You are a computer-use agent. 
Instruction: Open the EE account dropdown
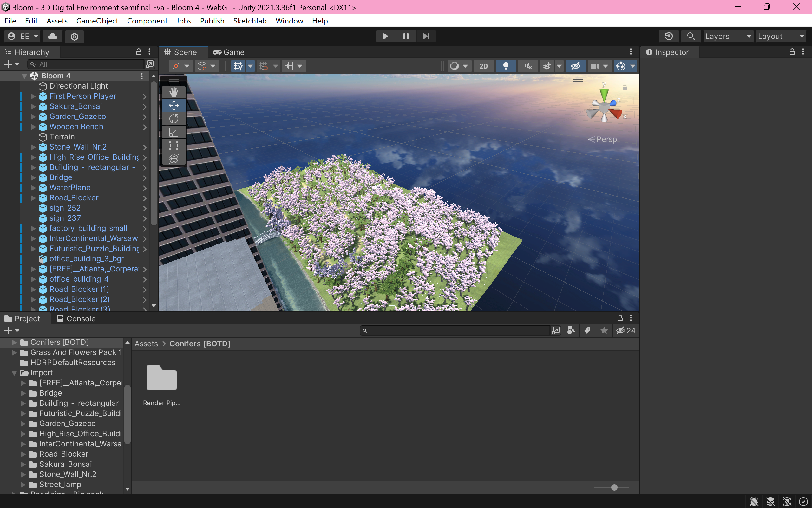(x=22, y=36)
